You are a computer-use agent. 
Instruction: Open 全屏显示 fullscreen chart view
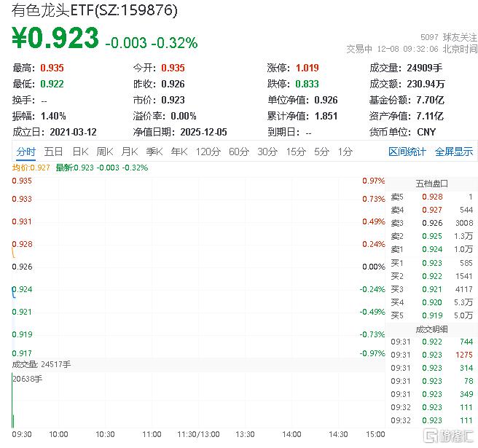coord(453,152)
